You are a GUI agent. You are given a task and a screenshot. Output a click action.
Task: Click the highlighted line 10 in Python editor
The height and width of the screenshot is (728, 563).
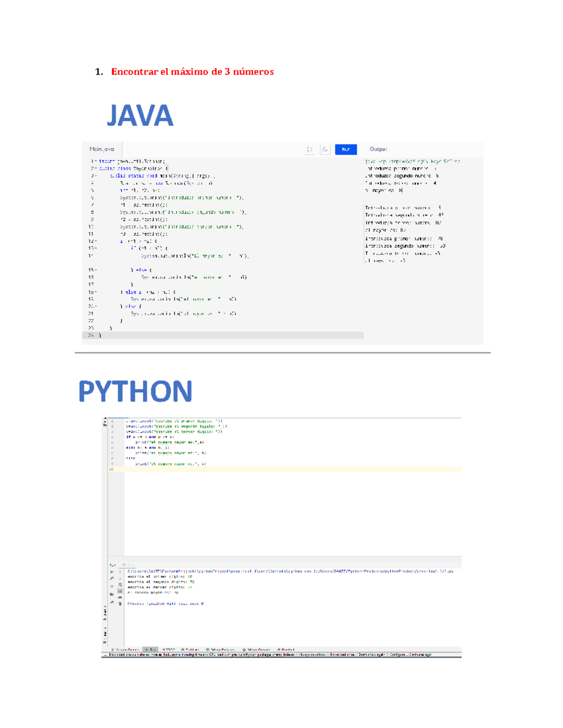(281, 469)
